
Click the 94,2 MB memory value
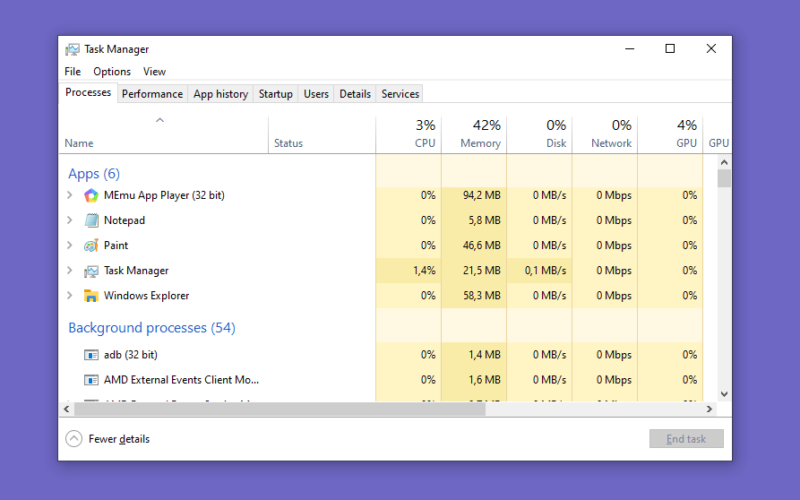point(482,195)
